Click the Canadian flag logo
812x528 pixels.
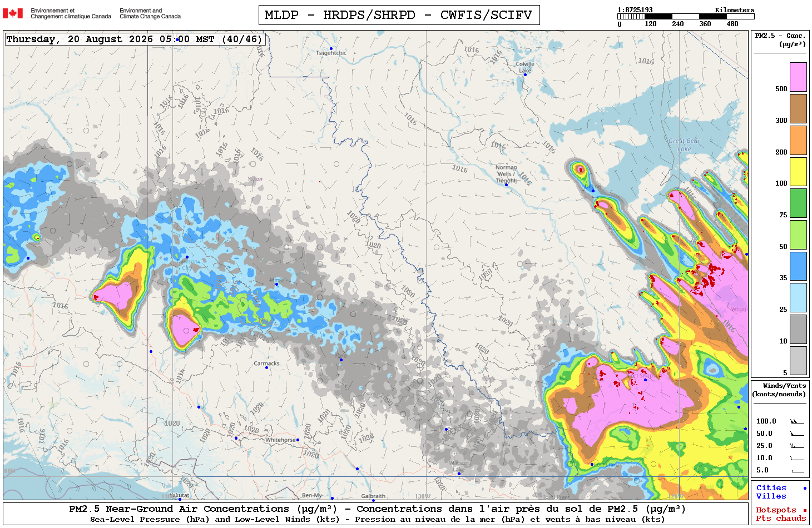point(13,13)
